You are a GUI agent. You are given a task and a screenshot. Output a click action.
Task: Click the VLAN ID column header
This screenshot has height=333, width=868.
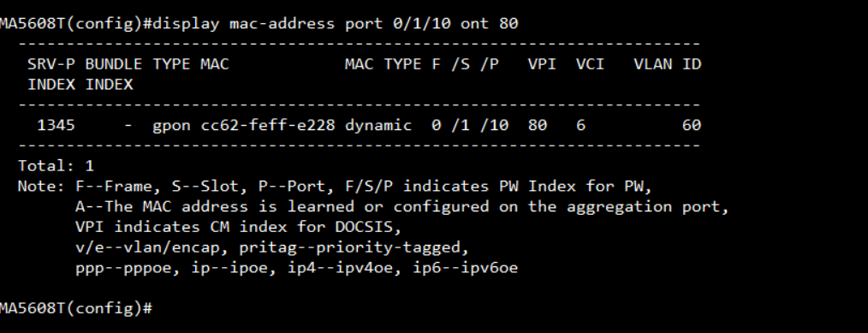tap(668, 64)
